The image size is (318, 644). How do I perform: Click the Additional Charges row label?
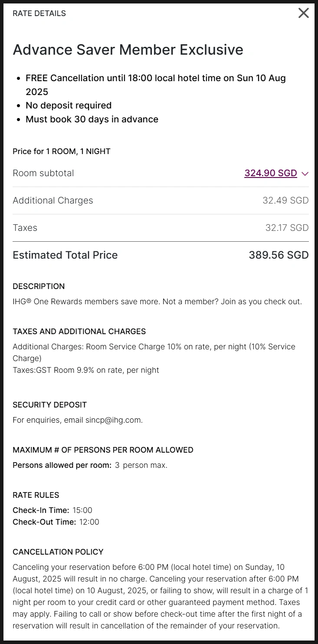click(x=53, y=200)
